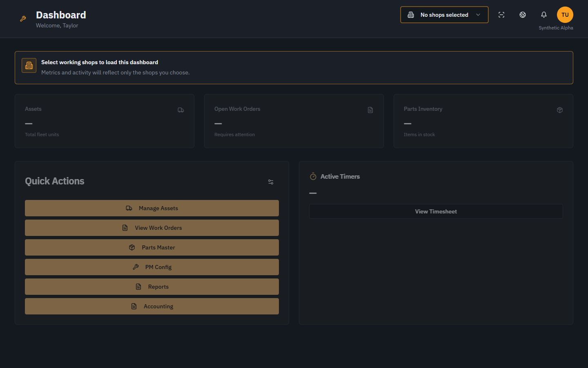Click the Manage Assets button
Image resolution: width=588 pixels, height=368 pixels.
click(x=152, y=208)
